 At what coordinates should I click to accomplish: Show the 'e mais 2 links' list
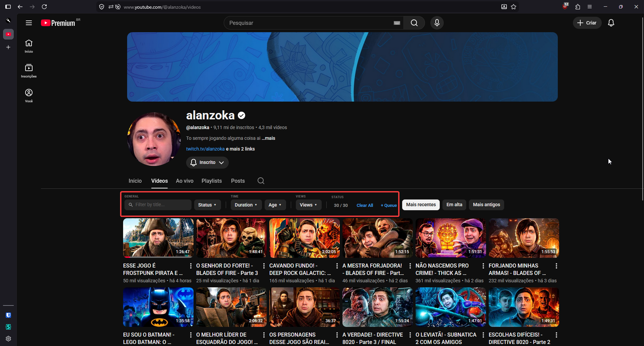pyautogui.click(x=240, y=149)
